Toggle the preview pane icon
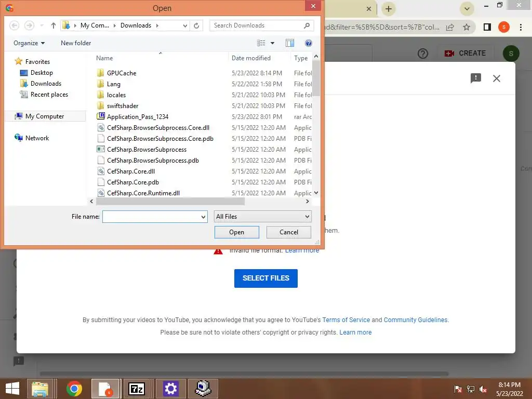The image size is (532, 399). coord(290,43)
